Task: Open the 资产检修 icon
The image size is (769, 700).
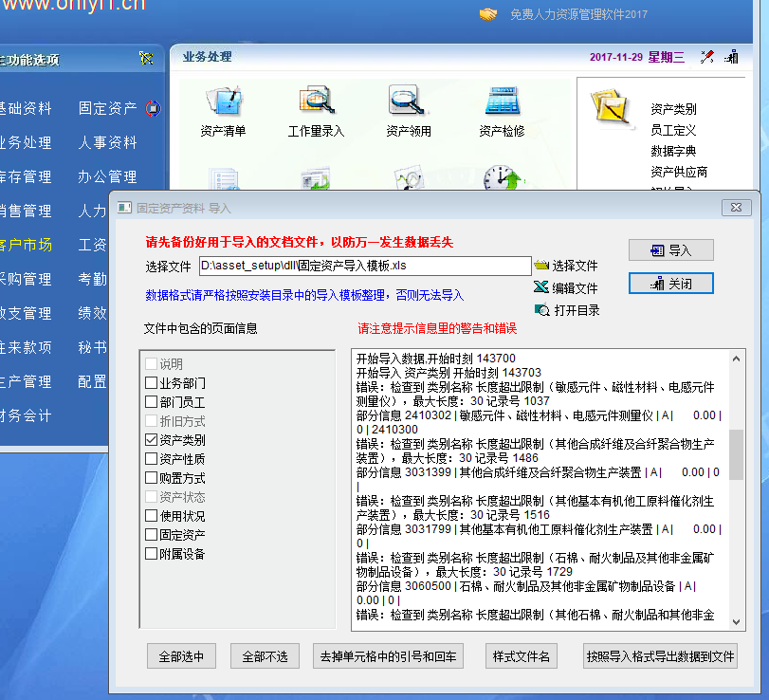Action: click(x=501, y=102)
